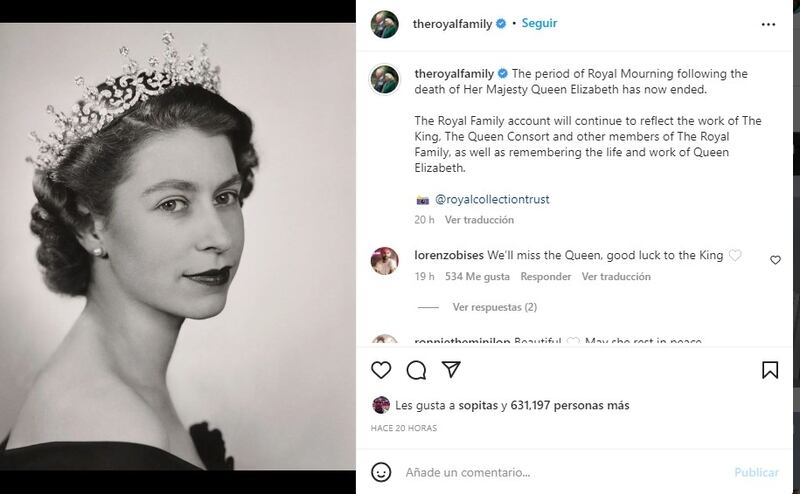
Task: Open theroyalfamily profile picture in header
Action: click(385, 24)
